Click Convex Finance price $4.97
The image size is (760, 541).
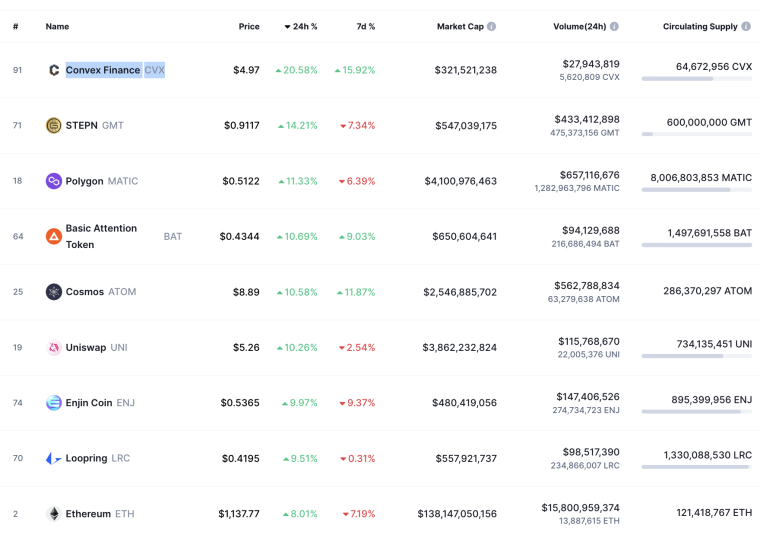pos(246,70)
